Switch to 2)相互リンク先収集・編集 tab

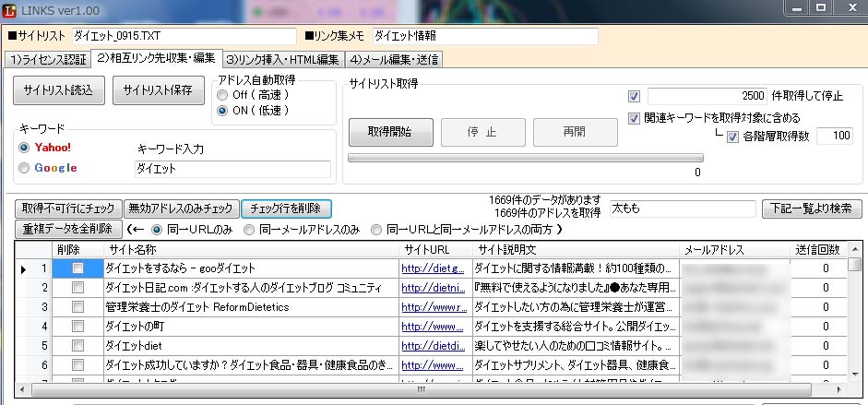tap(156, 58)
